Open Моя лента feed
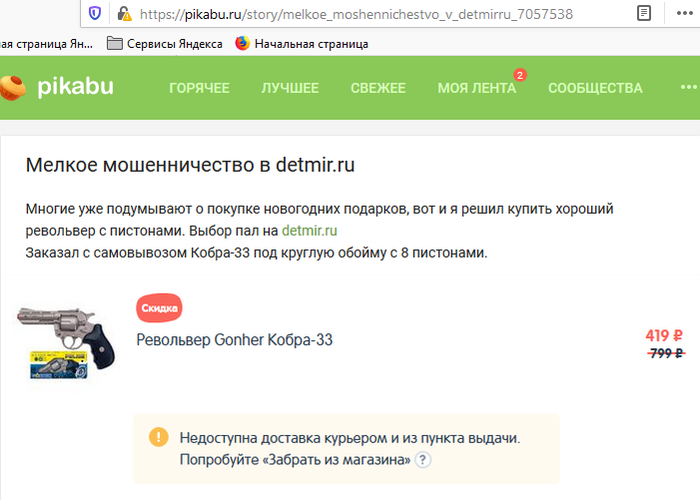The height and width of the screenshot is (500, 700). coord(477,88)
